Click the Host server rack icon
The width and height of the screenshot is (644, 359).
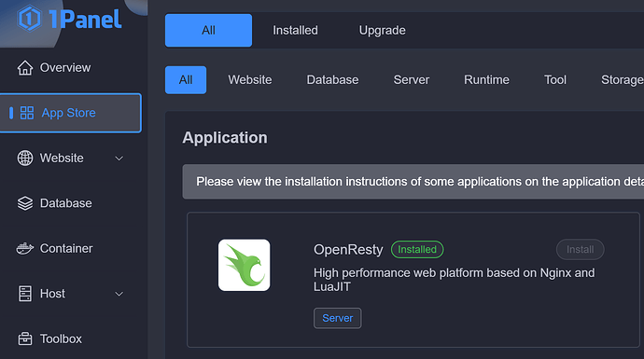pos(25,294)
